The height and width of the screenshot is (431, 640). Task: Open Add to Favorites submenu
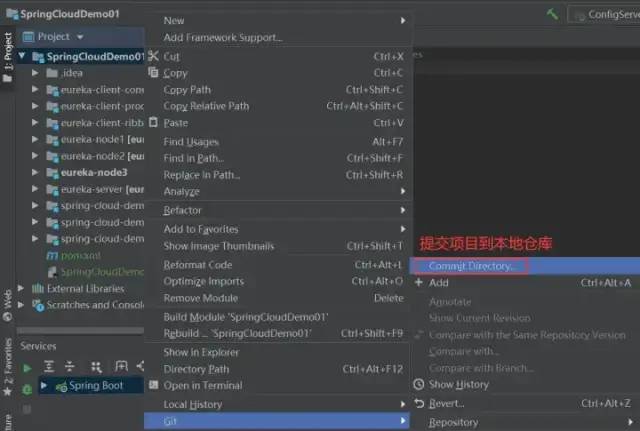click(279, 229)
